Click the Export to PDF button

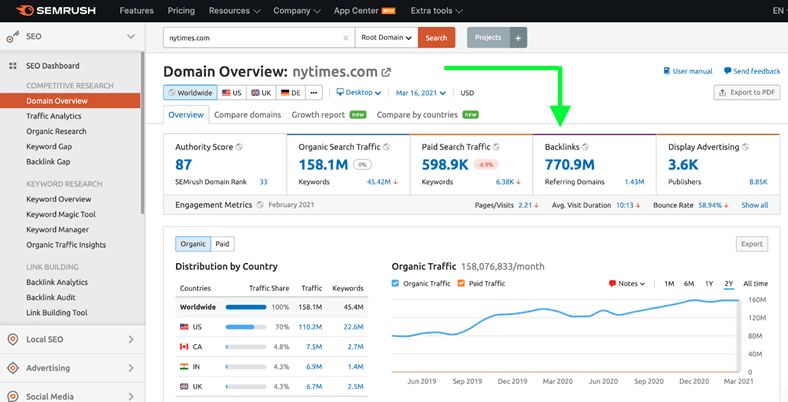pos(747,92)
